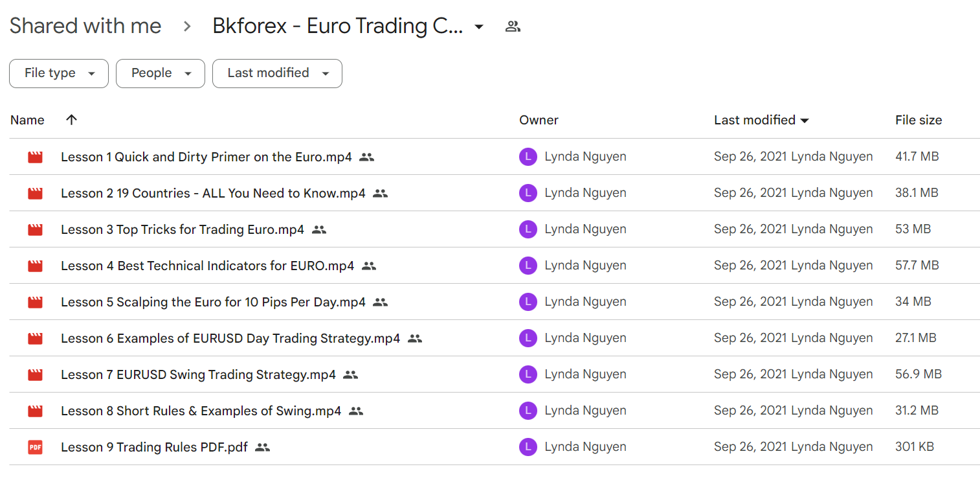Click the Name sort direction arrow

click(x=72, y=120)
